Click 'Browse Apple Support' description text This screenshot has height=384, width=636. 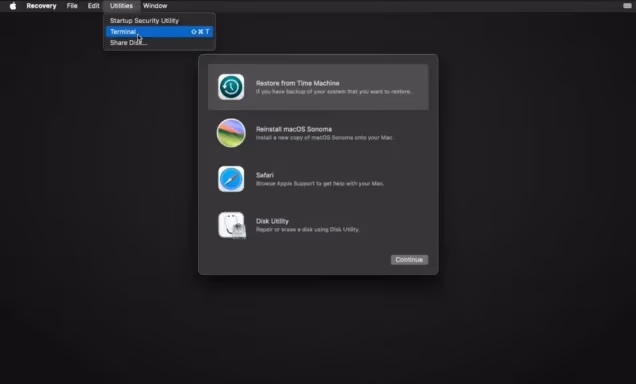[320, 184]
